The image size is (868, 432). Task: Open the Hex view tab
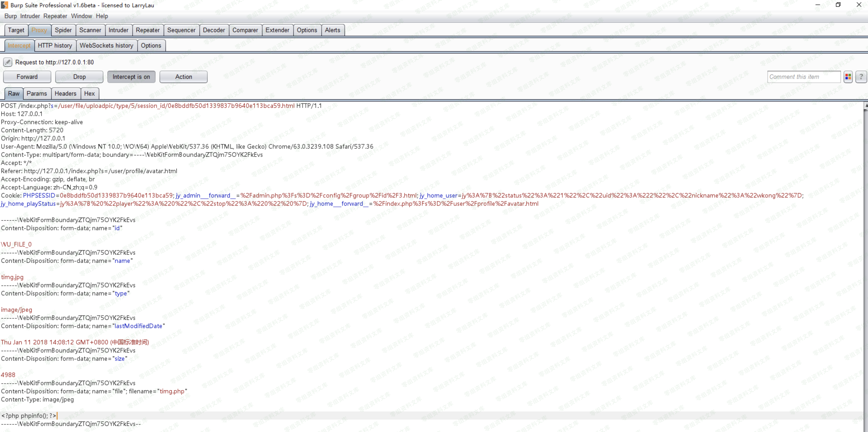pyautogui.click(x=89, y=94)
